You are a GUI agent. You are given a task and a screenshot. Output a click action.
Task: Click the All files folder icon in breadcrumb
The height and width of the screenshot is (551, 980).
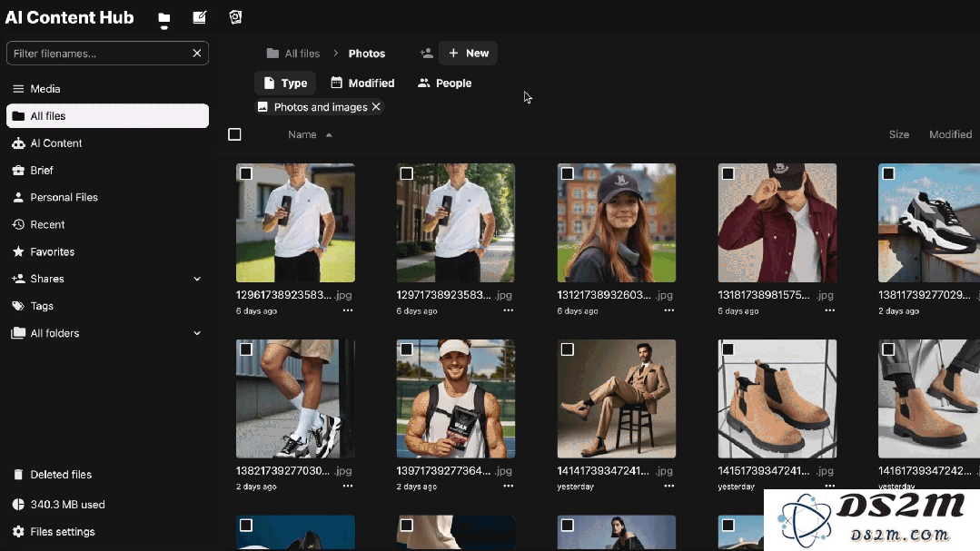pyautogui.click(x=272, y=53)
